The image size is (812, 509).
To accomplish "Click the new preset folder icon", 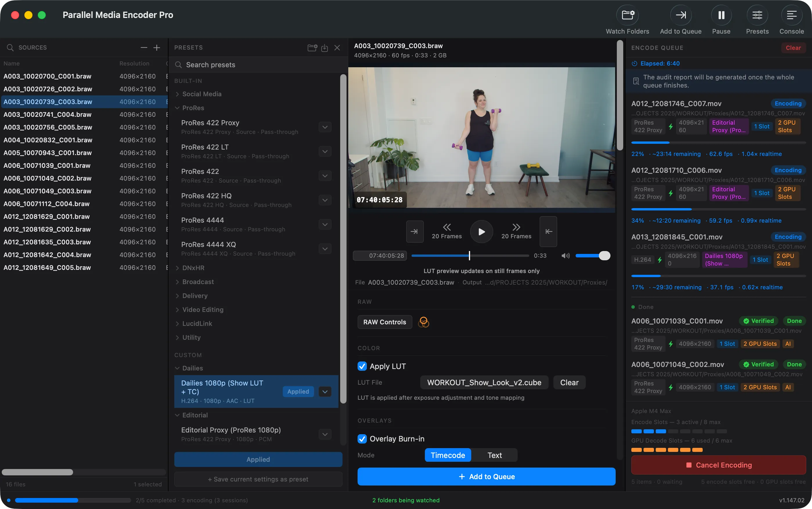I will pyautogui.click(x=312, y=48).
